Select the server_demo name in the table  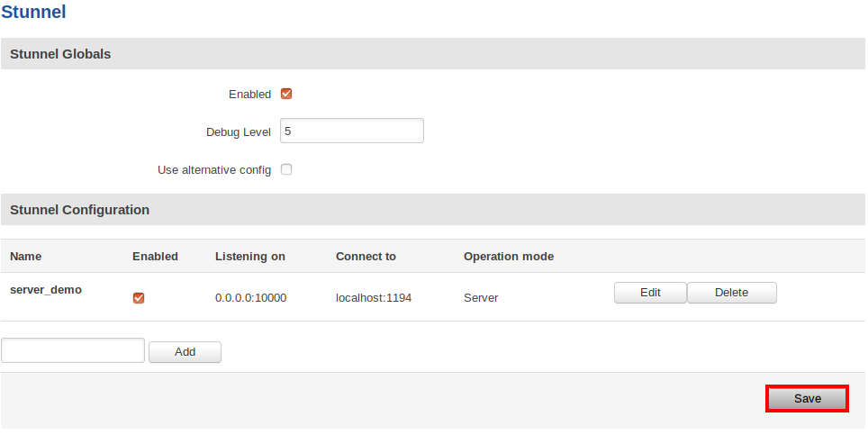click(x=46, y=290)
